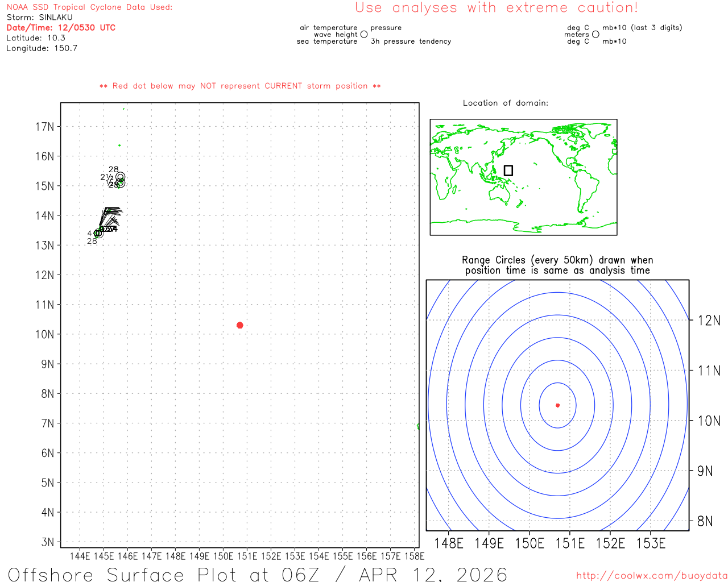Click the 'Location of domain:' world map thumbnail
The width and height of the screenshot is (728, 582).
coord(523,177)
